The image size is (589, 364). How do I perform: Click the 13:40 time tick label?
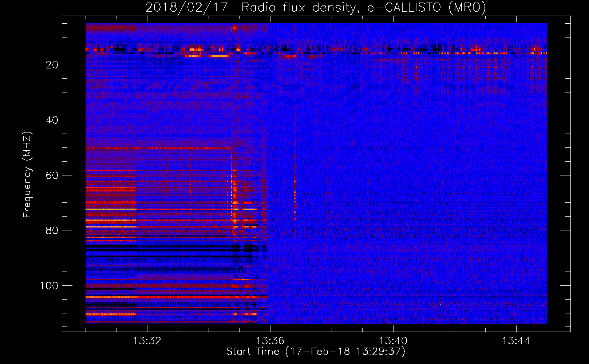coord(393,341)
